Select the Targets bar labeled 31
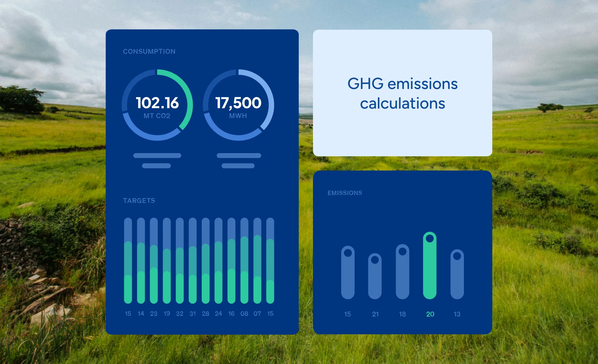The width and height of the screenshot is (598, 364). (193, 260)
